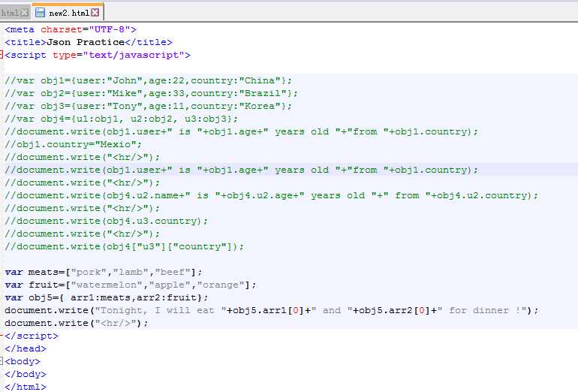Click the commented obj1 "John" declaration line
The image size is (578, 392).
148,80
